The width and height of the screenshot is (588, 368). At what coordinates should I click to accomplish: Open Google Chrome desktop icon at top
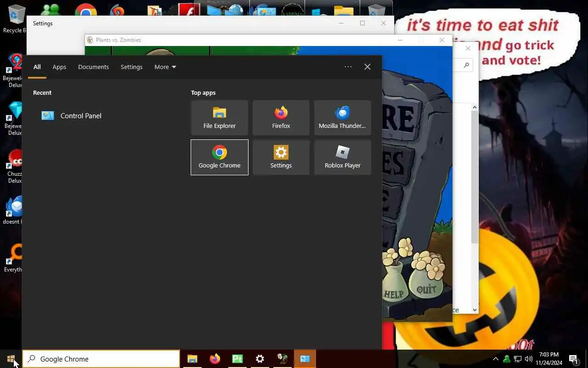[x=86, y=9]
